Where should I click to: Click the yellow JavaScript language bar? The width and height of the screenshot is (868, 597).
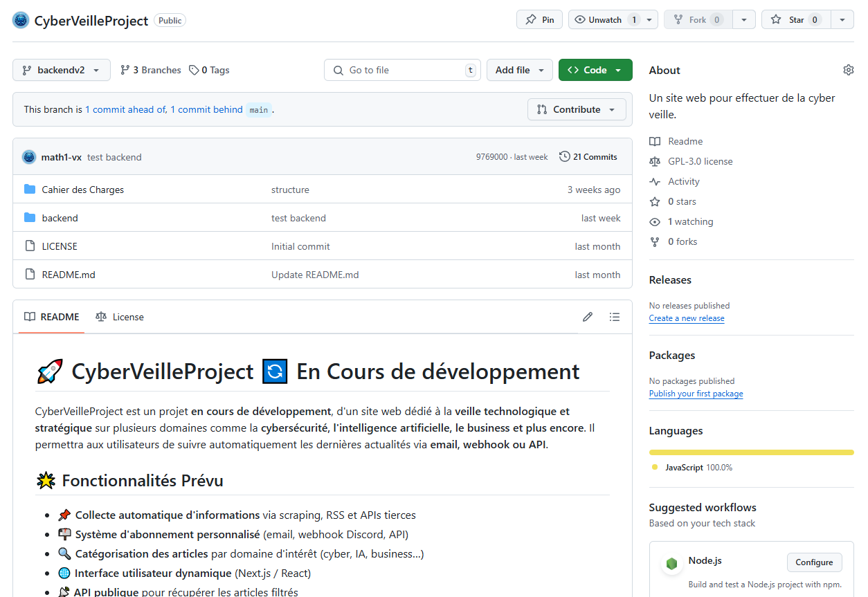pos(751,452)
